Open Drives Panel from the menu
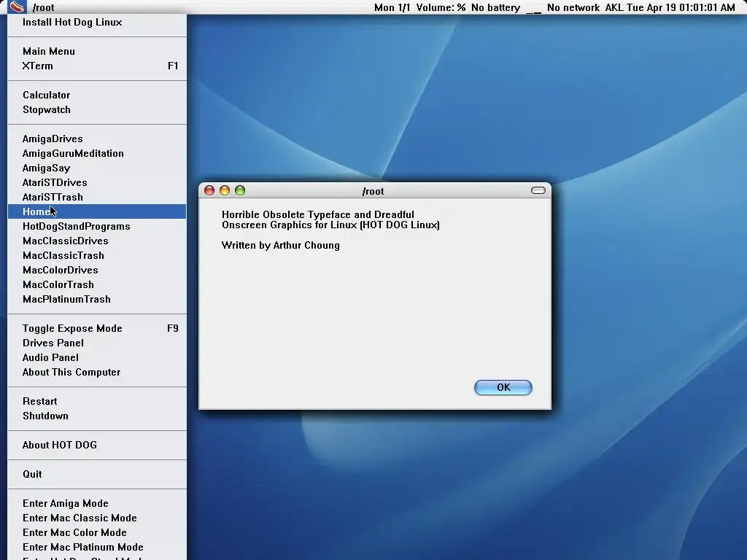747x560 pixels. tap(97, 343)
